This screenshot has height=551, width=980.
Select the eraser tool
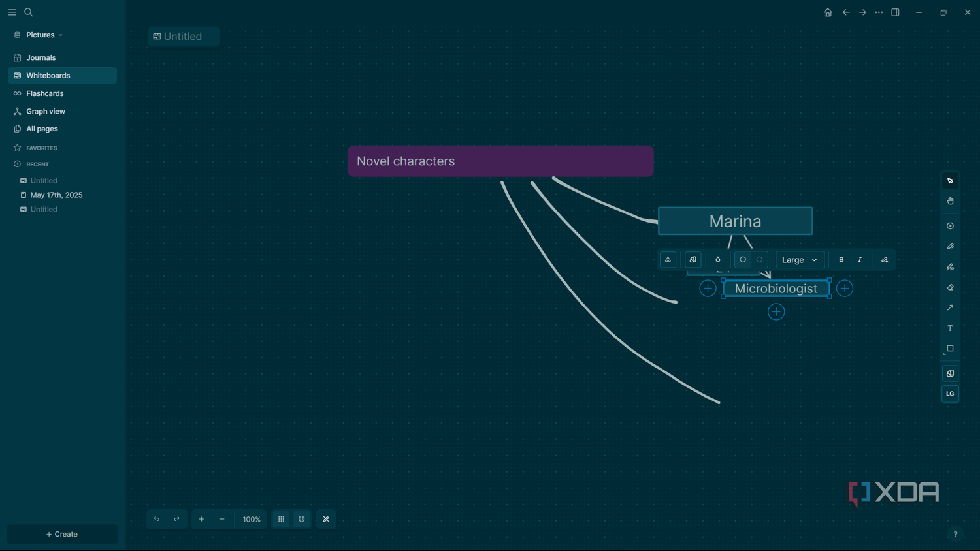click(x=950, y=287)
